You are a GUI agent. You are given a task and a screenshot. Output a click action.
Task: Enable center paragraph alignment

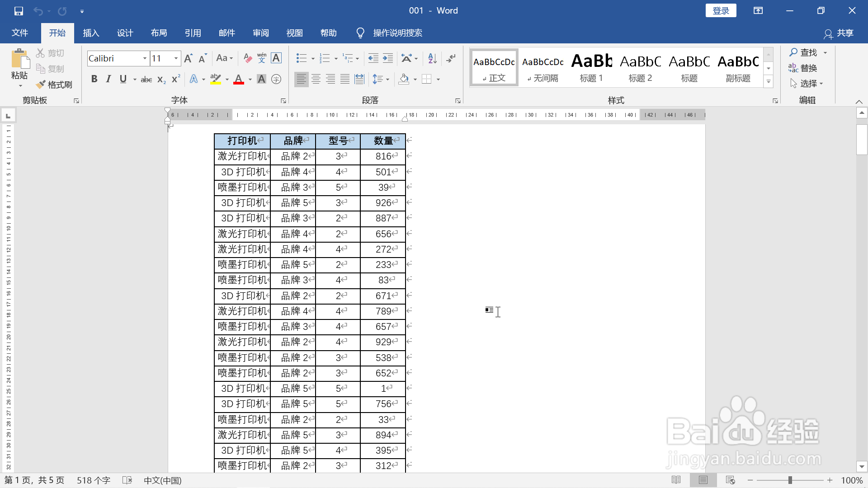[316, 79]
